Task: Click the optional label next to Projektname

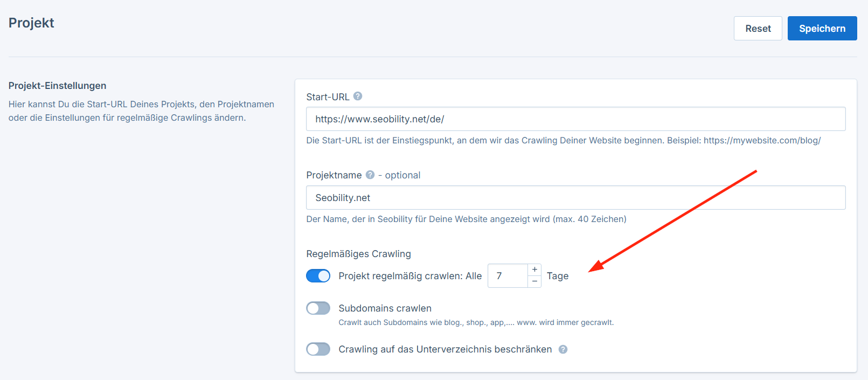Action: [401, 175]
